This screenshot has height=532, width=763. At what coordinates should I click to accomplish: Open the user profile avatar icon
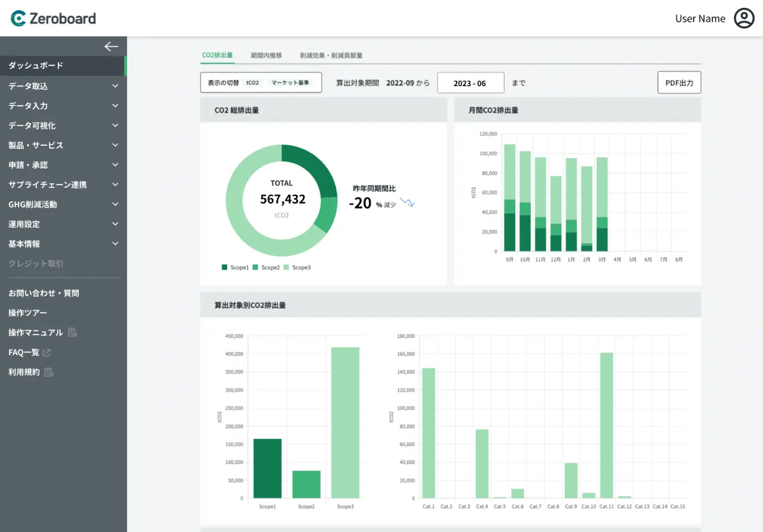tap(744, 18)
